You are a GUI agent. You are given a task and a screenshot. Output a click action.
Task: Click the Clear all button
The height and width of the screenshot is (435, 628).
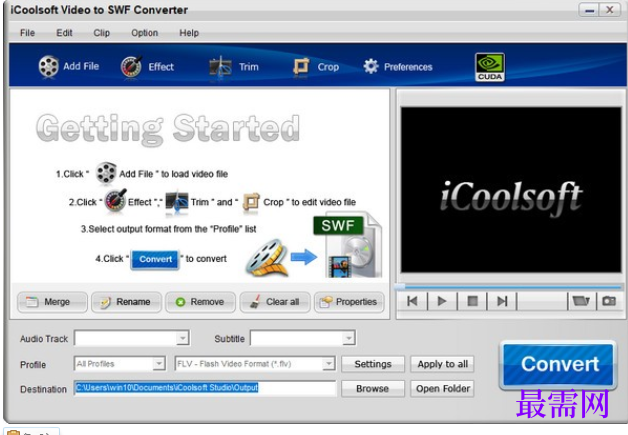[x=275, y=302]
